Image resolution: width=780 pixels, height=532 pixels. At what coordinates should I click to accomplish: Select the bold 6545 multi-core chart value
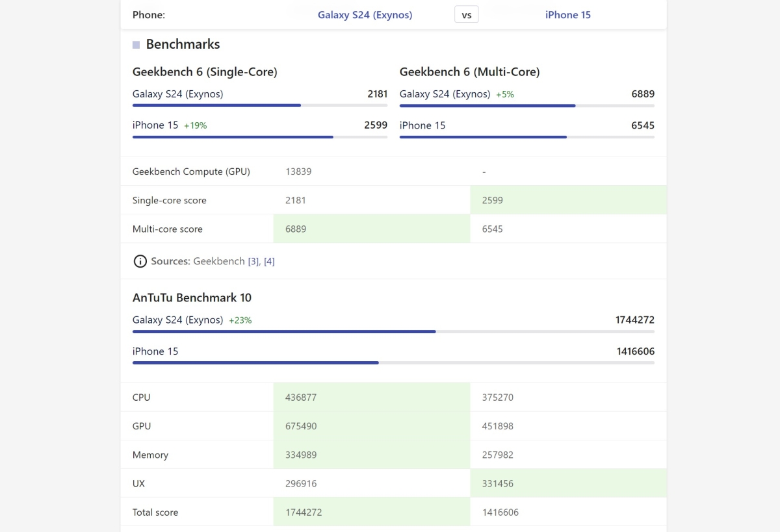[x=643, y=125]
